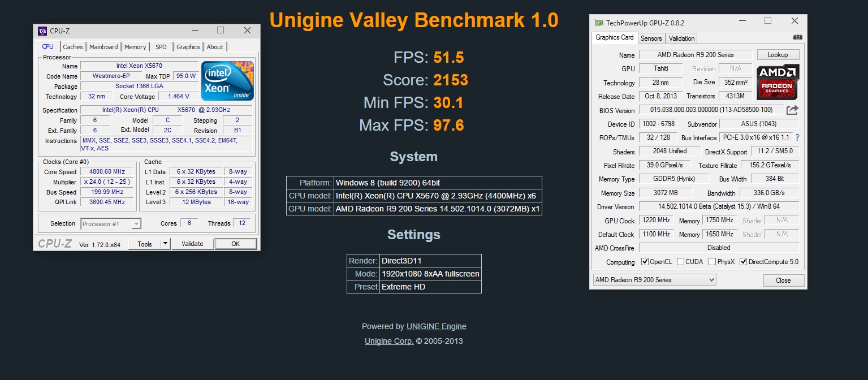This screenshot has height=380, width=868.
Task: Click the Memory Type GDDR5 (Hynix) value
Action: (674, 179)
